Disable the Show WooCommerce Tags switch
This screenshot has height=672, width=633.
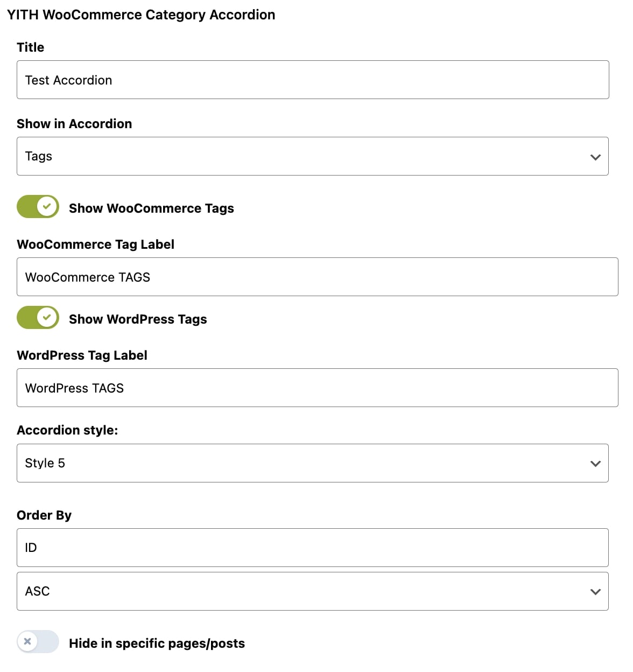point(38,207)
